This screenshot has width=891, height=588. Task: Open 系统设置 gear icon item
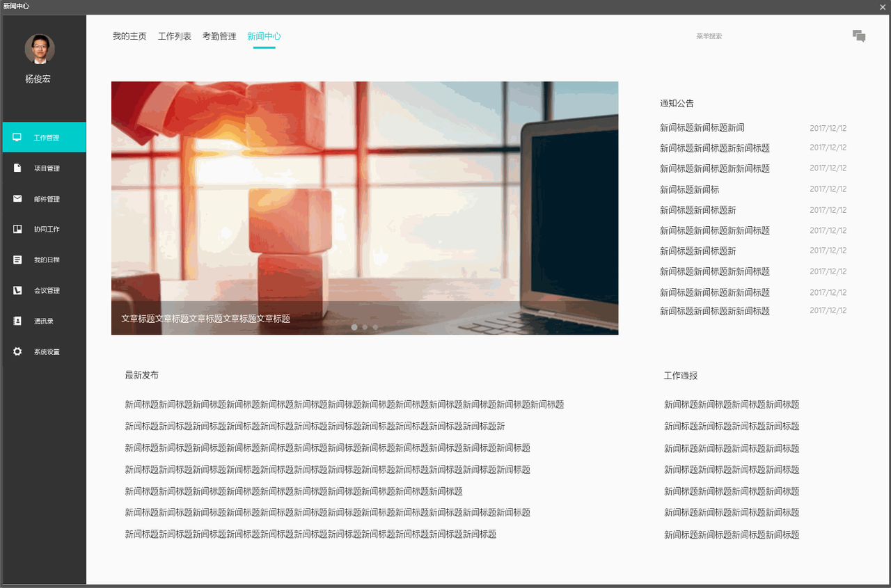pos(45,351)
